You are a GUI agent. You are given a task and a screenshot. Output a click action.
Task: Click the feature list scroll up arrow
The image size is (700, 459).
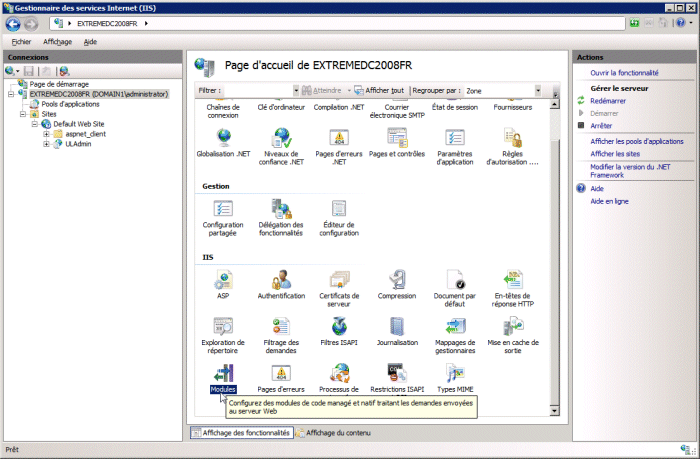pos(554,104)
